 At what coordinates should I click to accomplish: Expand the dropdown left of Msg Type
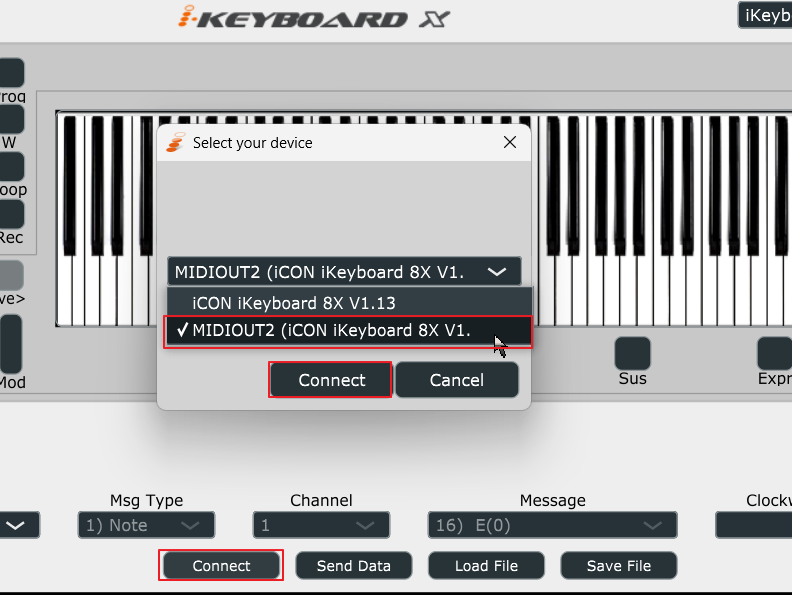tap(18, 525)
